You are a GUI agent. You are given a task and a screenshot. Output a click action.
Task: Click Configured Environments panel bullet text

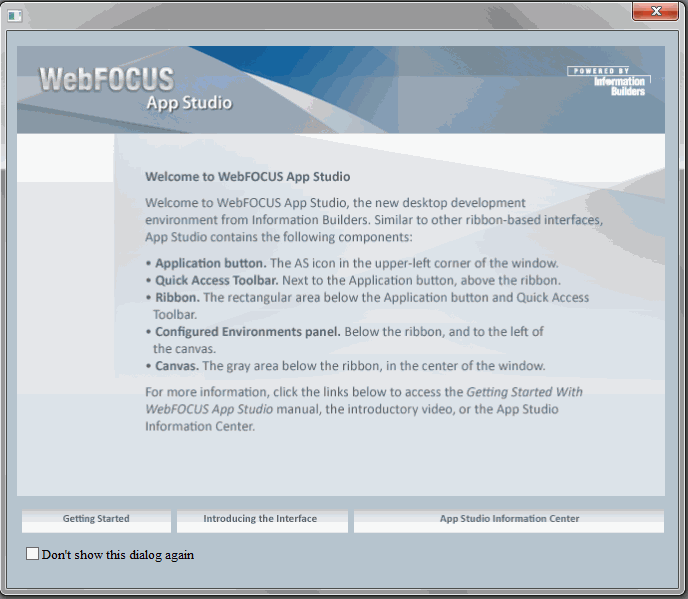(x=345, y=340)
